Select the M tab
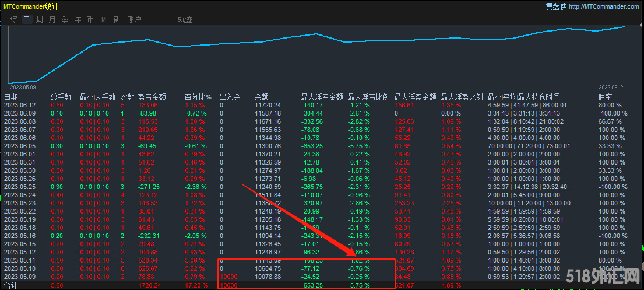Image resolution: width=644 pixels, height=290 pixels. click(104, 19)
